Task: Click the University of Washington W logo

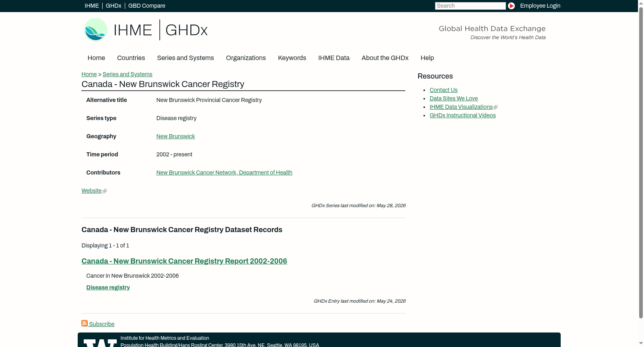Action: click(x=100, y=343)
